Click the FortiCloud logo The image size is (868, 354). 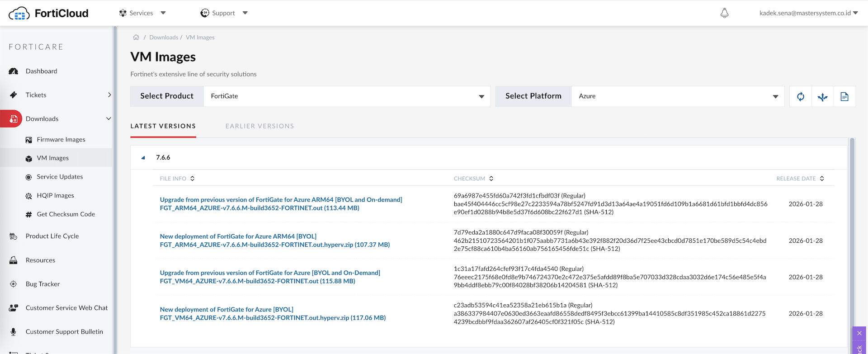(x=49, y=13)
